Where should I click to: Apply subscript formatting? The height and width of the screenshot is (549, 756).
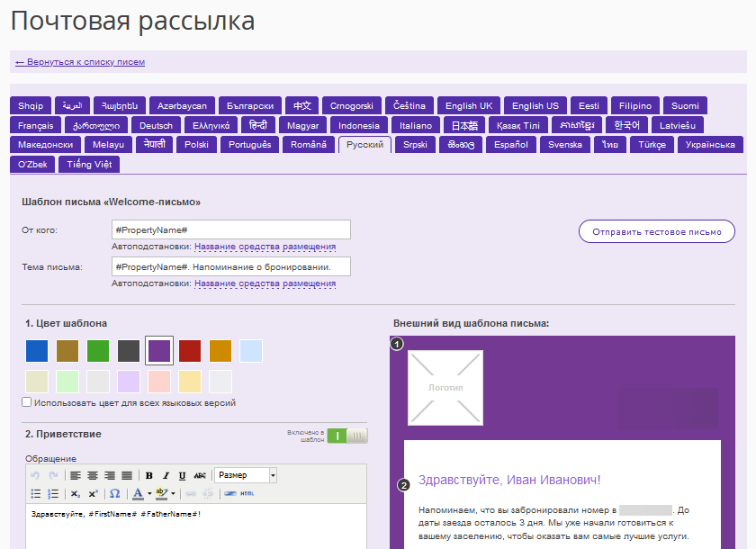coord(76,493)
